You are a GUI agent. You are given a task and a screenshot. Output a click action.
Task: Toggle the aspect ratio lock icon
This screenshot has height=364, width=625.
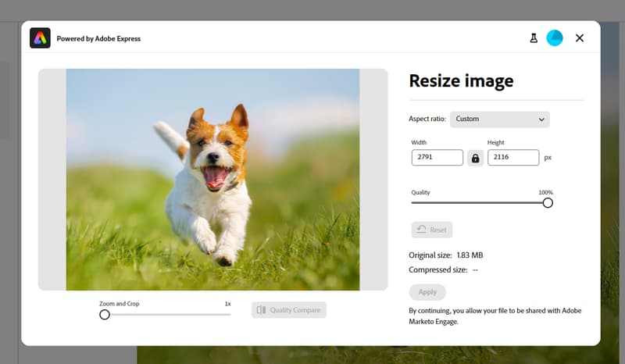[x=475, y=159]
